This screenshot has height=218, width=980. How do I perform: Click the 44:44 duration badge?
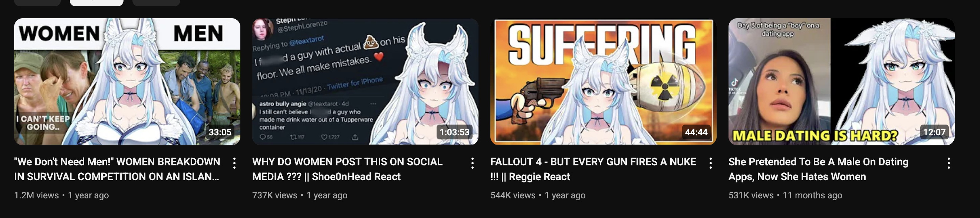click(696, 132)
